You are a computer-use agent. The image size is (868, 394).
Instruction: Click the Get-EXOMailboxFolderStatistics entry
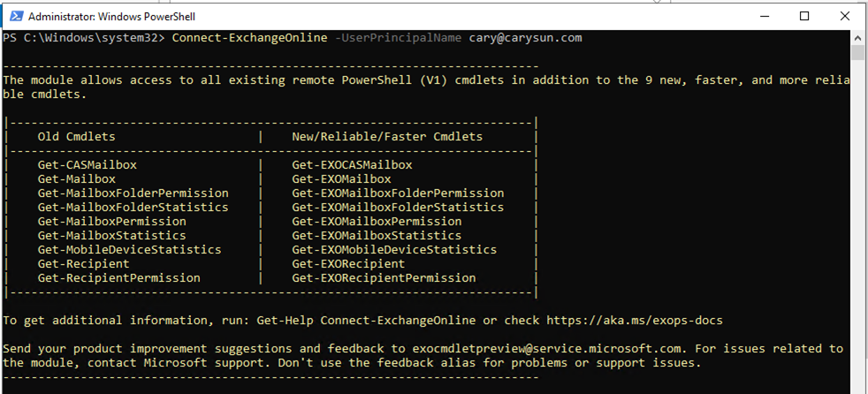pyautogui.click(x=398, y=208)
